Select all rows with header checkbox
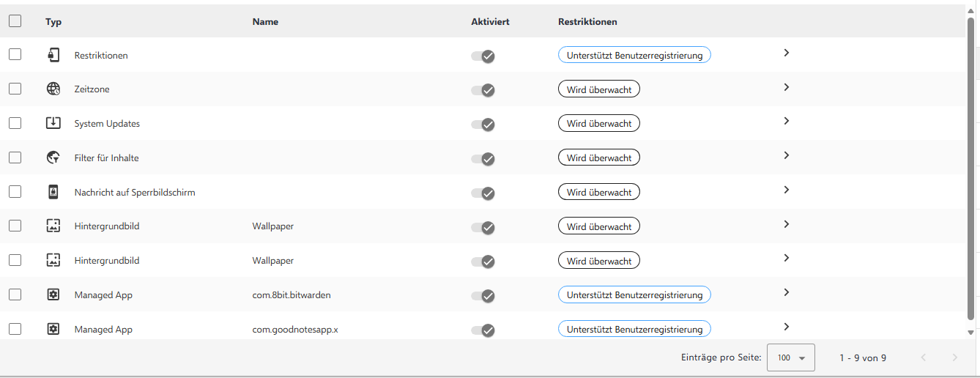 tap(15, 21)
